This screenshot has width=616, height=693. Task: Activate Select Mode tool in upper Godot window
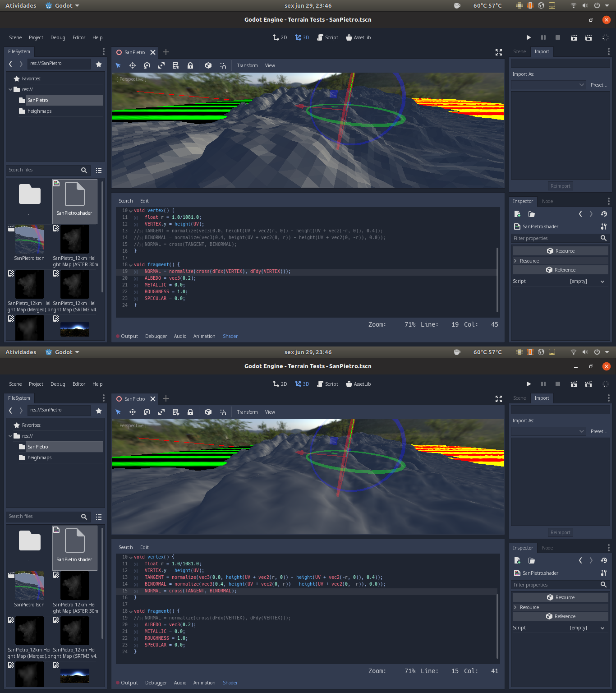118,65
